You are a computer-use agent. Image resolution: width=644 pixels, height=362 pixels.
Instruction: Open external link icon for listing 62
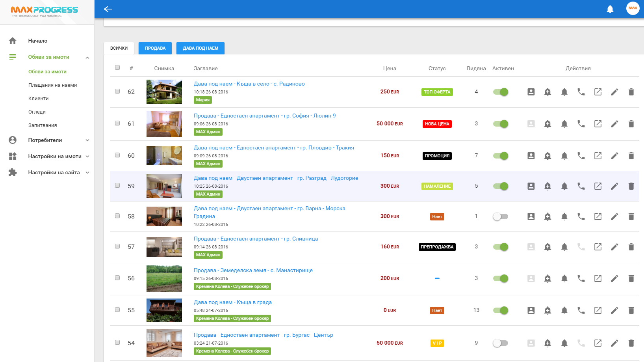[598, 92]
